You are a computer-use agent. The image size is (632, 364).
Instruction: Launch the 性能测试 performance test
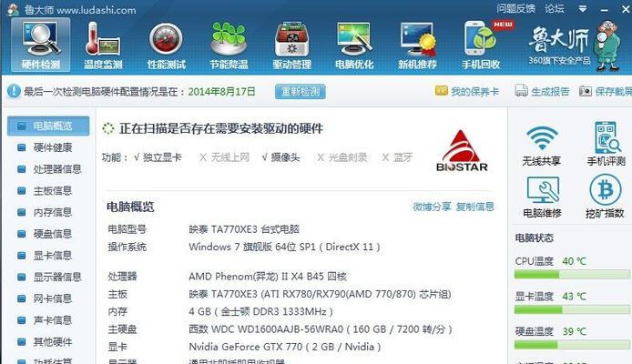coord(166,45)
